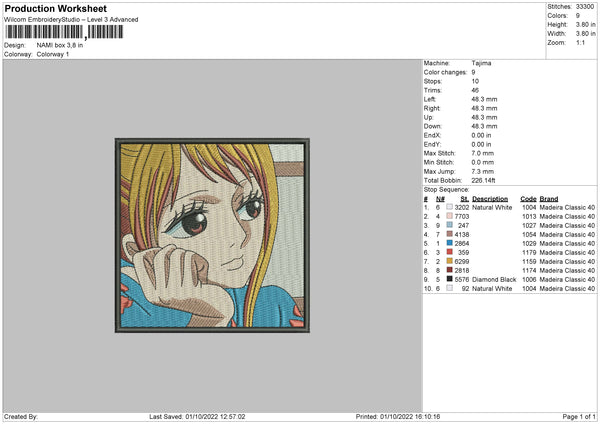Click the Colors label in the header
Image resolution: width=600 pixels, height=424 pixels.
point(558,16)
